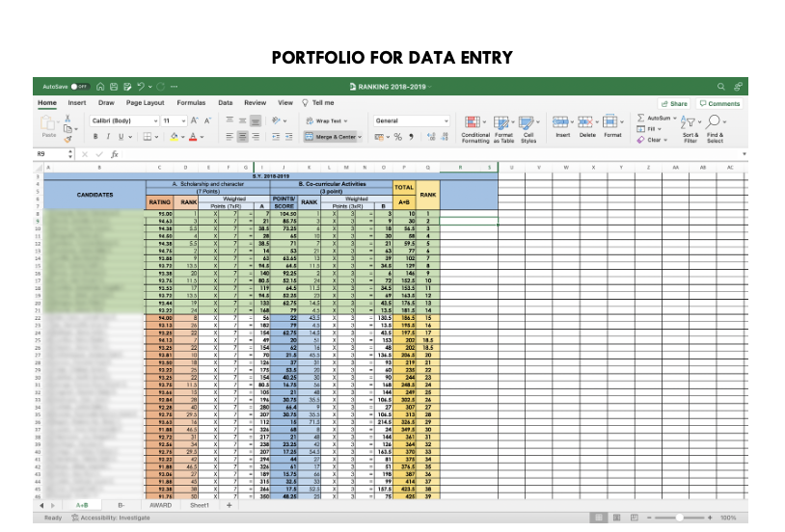Apply Comma Style format
The height and width of the screenshot is (532, 785).
(411, 137)
